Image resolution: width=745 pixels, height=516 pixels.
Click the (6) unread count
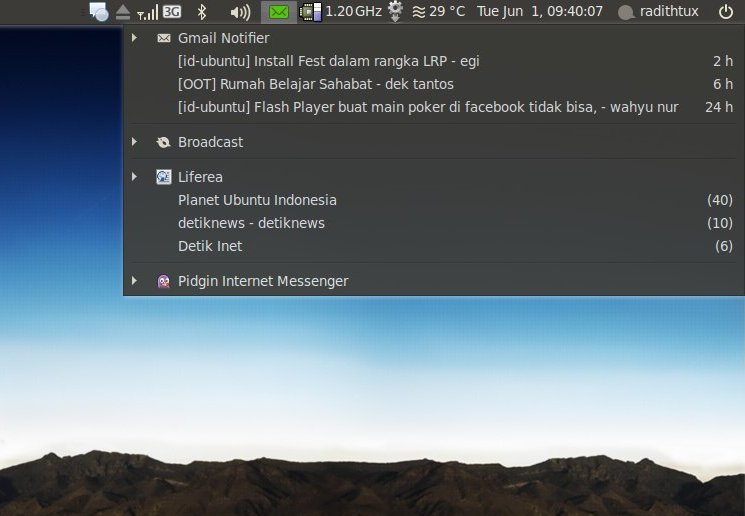pos(724,246)
